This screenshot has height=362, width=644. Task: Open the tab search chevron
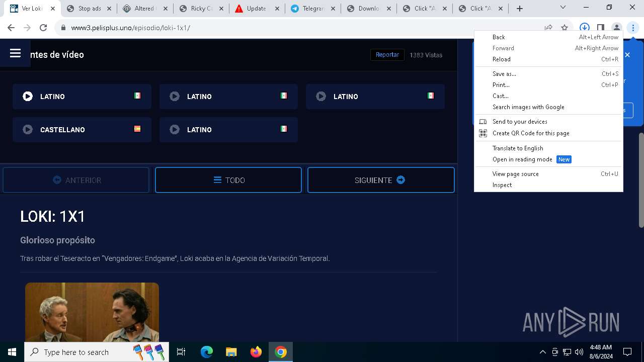pos(563,8)
